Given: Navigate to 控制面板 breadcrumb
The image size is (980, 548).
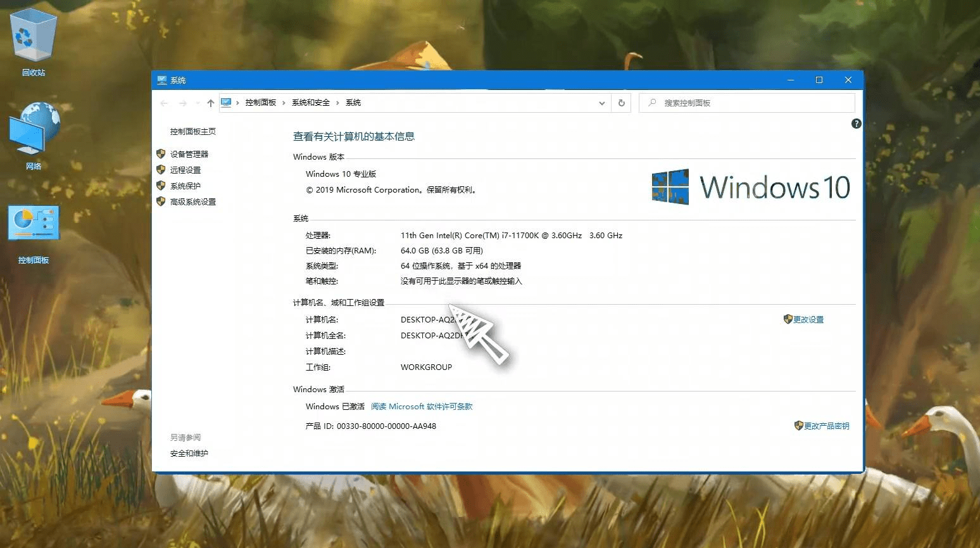Looking at the screenshot, I should 261,103.
